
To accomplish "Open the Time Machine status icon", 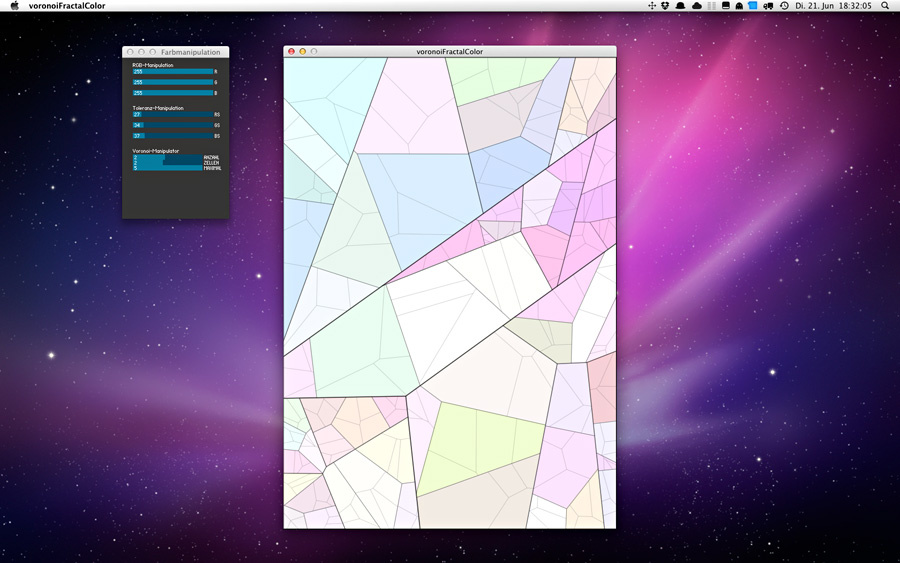I will [x=784, y=6].
